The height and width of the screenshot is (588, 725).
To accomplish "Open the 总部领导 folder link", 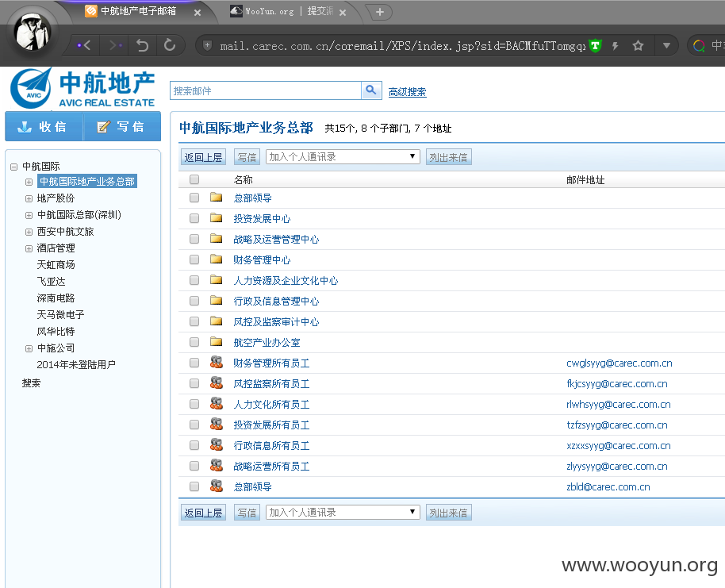I will (x=252, y=198).
